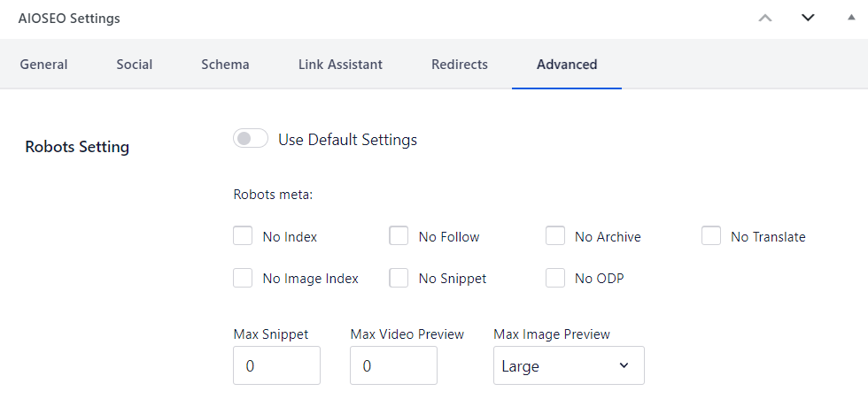
Task: Move AIOSEO panel down with arrow icon
Action: (x=808, y=18)
